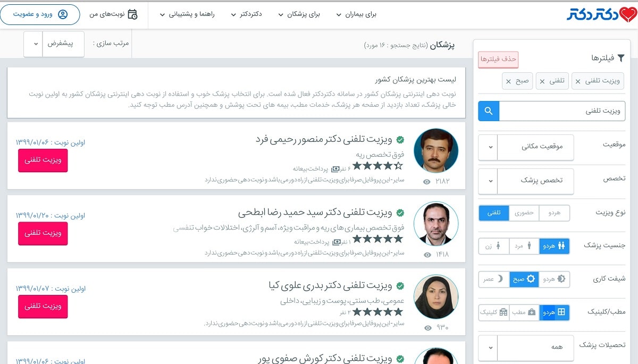Click the filter funnel icon beside فیلترها
638x364 pixels.
click(x=620, y=58)
